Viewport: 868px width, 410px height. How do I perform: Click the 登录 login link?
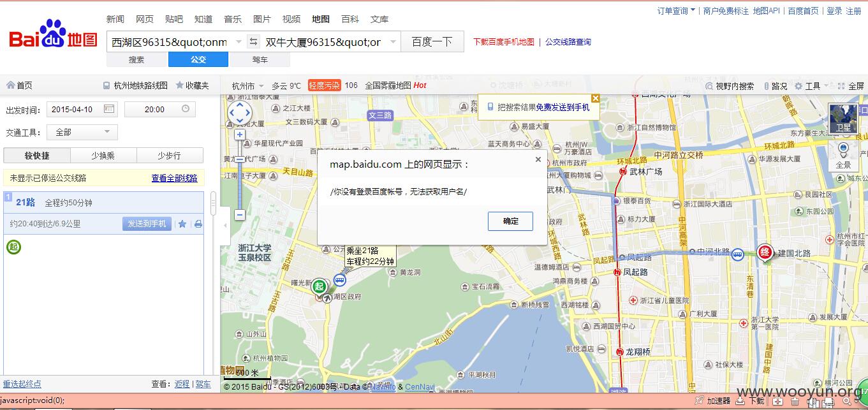click(835, 11)
